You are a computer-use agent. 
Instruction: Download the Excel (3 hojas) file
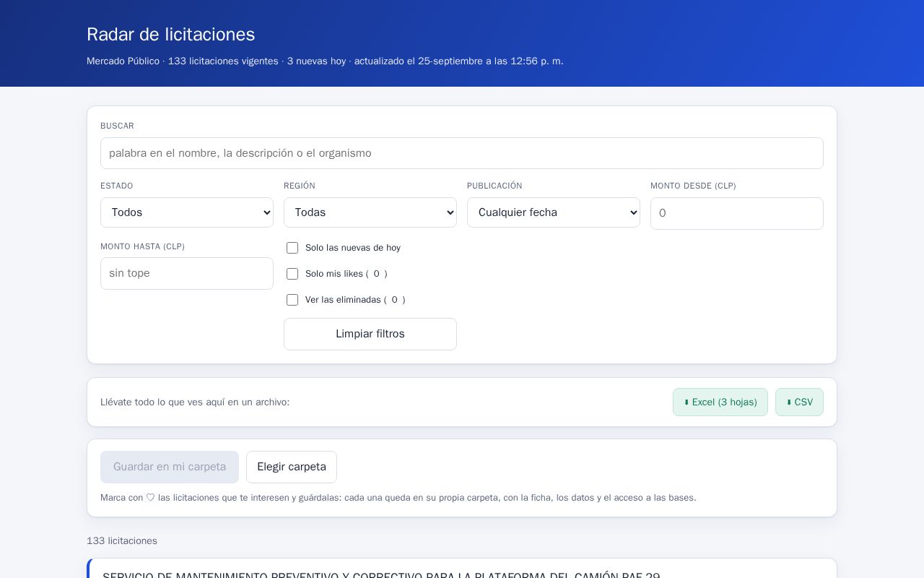coord(720,402)
